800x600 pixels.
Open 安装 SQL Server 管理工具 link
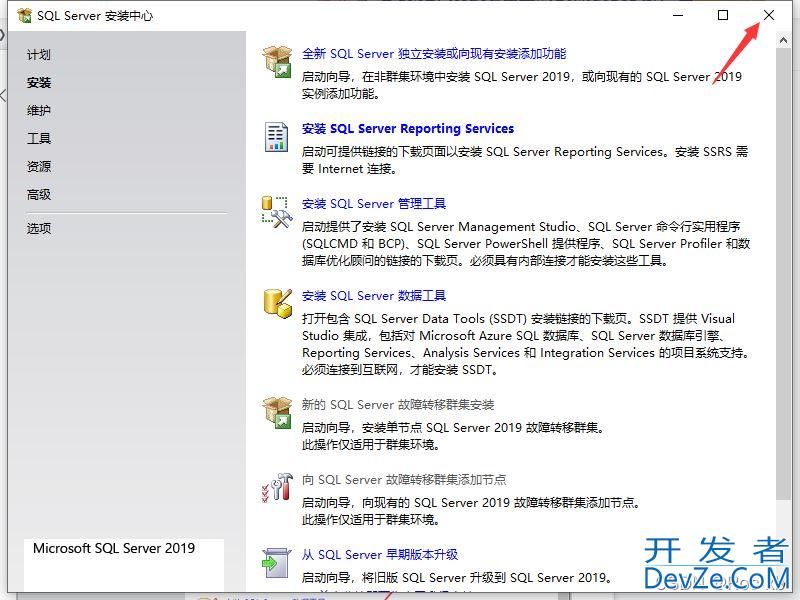pos(373,204)
